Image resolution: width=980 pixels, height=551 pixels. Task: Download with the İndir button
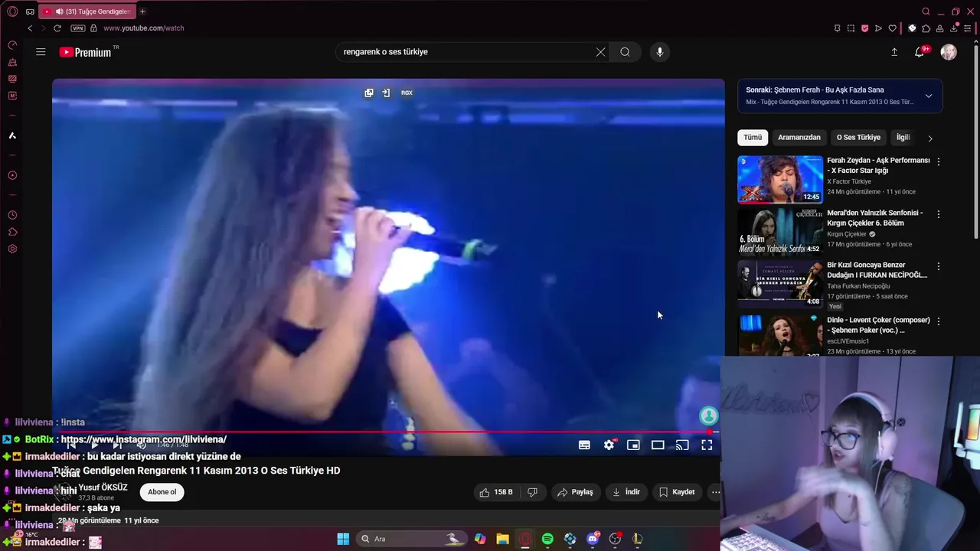tap(626, 492)
